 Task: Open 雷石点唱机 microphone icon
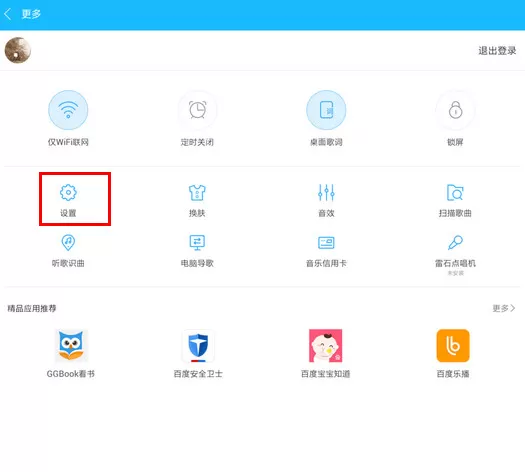(455, 242)
